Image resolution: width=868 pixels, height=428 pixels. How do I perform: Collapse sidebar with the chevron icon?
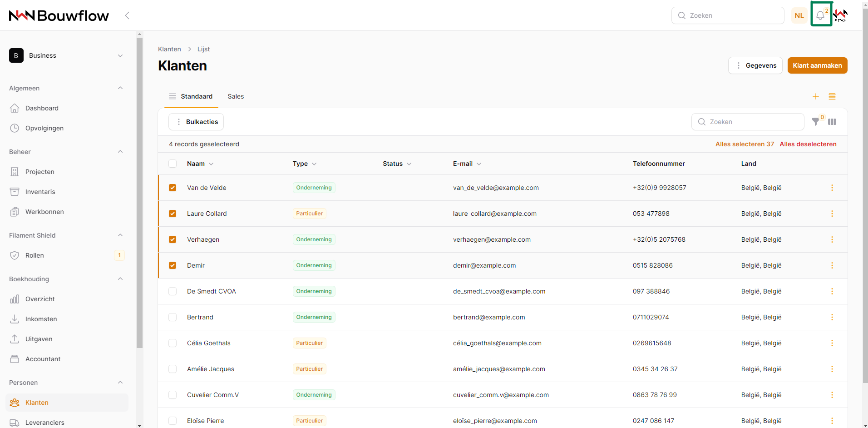[127, 15]
